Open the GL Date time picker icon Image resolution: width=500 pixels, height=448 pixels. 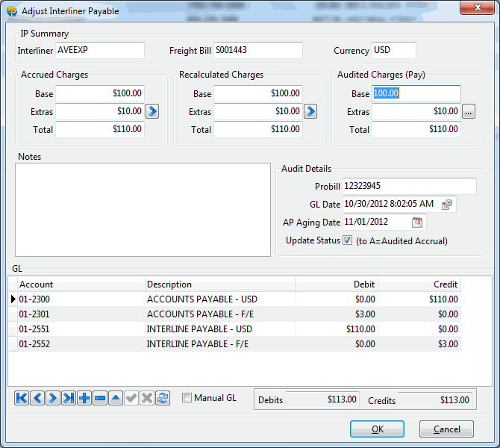[x=447, y=205]
